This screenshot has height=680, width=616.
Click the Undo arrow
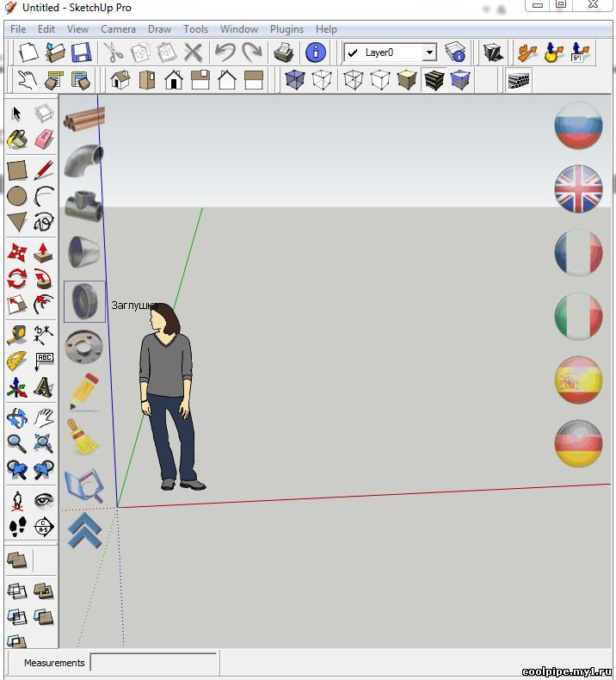point(225,53)
